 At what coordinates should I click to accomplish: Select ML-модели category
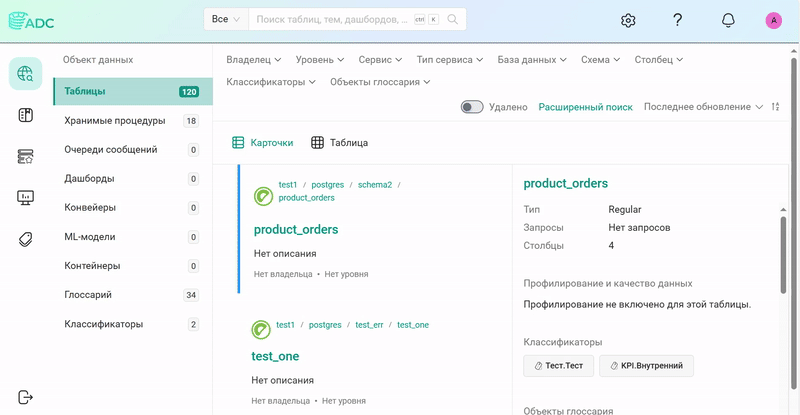(x=133, y=237)
